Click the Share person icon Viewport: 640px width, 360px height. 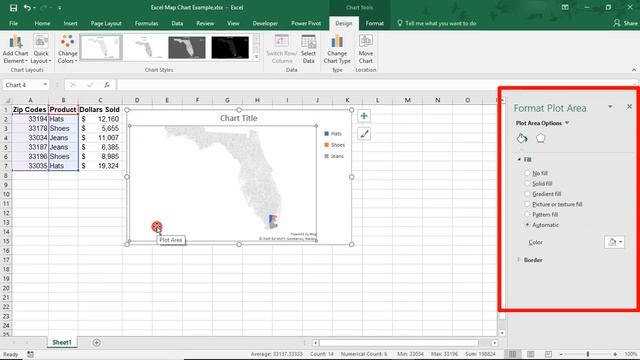click(616, 23)
